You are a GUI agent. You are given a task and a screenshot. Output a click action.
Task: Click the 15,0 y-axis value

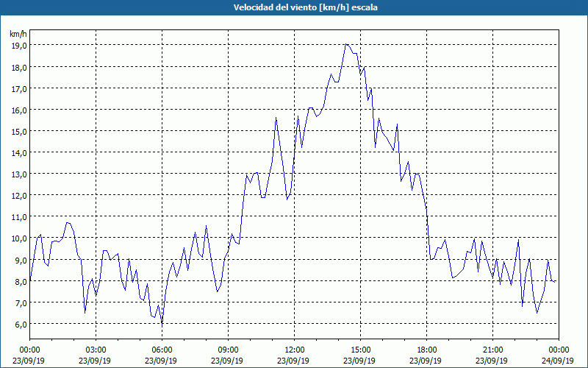tap(19, 132)
